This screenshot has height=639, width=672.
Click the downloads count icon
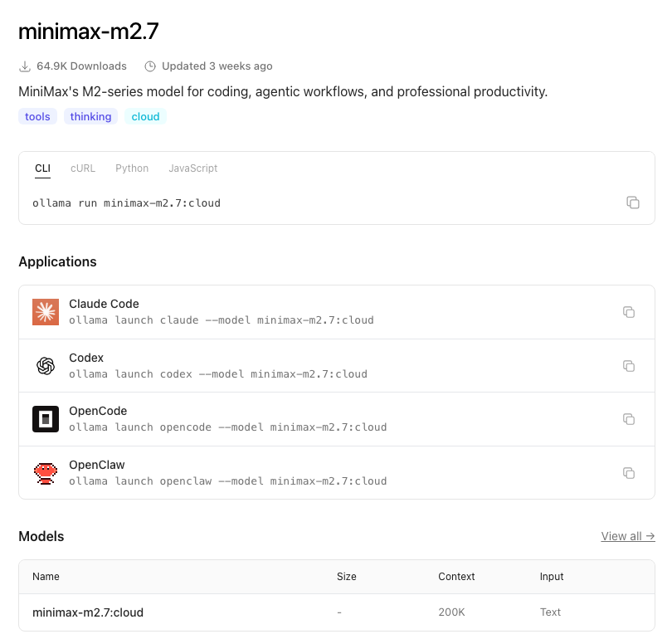[25, 66]
